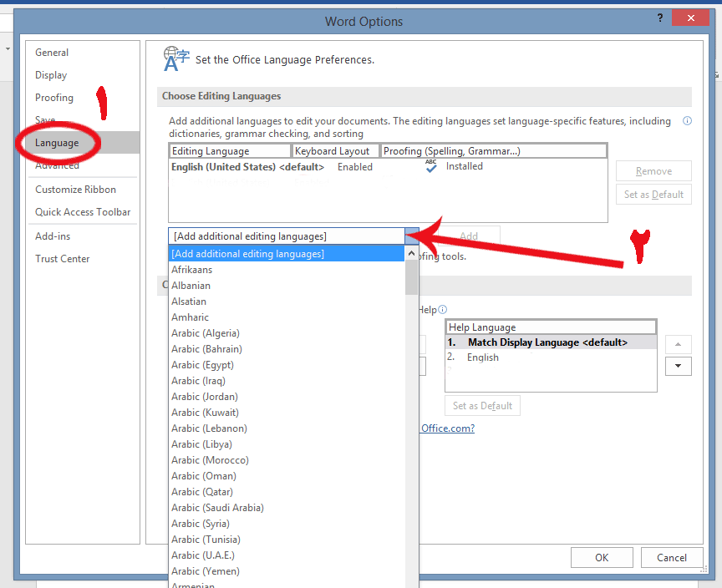The image size is (722, 588).
Task: Click Set as Default under Help Language
Action: [x=482, y=406]
